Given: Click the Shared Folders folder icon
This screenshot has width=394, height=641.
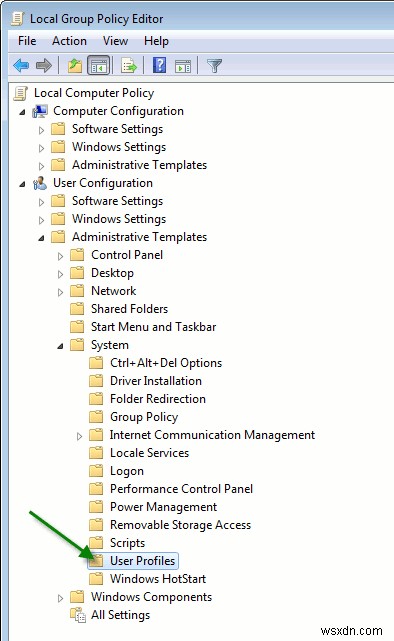Looking at the screenshot, I should coord(77,309).
